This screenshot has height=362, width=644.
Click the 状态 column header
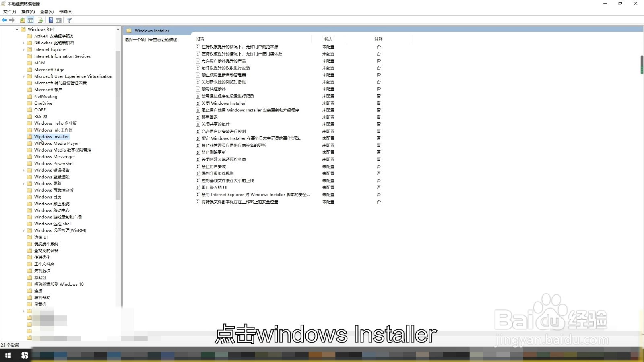point(328,39)
